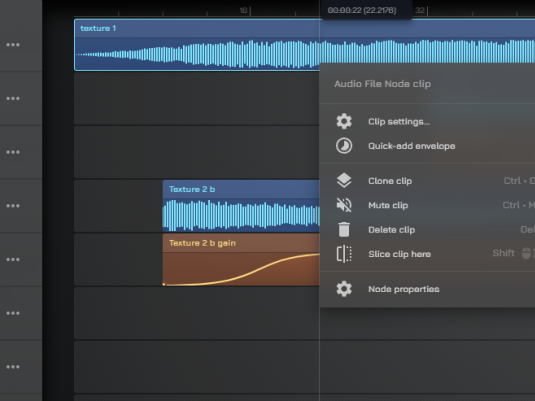Click the Clone clip layers icon
Image resolution: width=535 pixels, height=401 pixels.
344,180
